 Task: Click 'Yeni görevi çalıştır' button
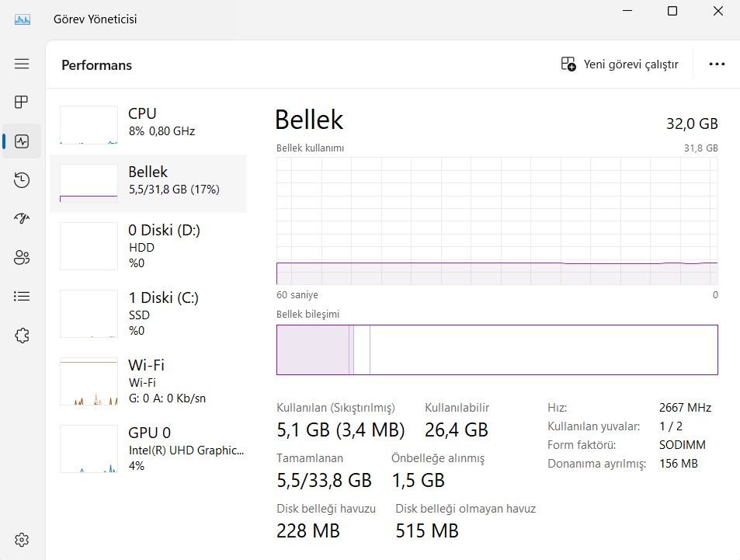[x=620, y=64]
